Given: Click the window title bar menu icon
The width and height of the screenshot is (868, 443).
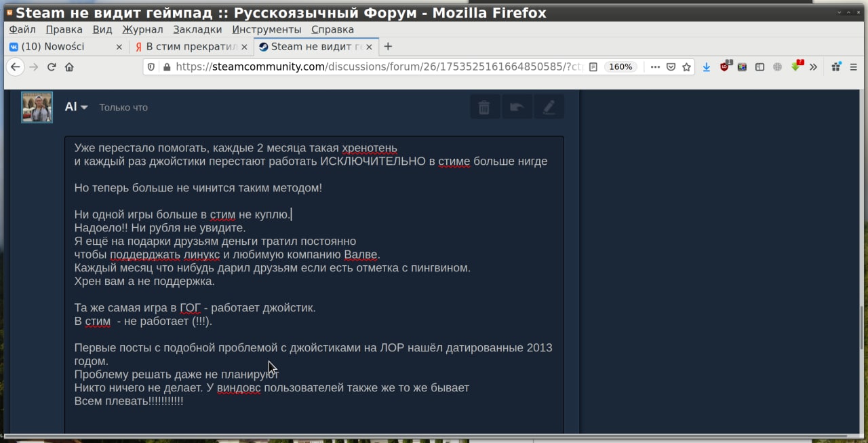Looking at the screenshot, I should click(9, 12).
